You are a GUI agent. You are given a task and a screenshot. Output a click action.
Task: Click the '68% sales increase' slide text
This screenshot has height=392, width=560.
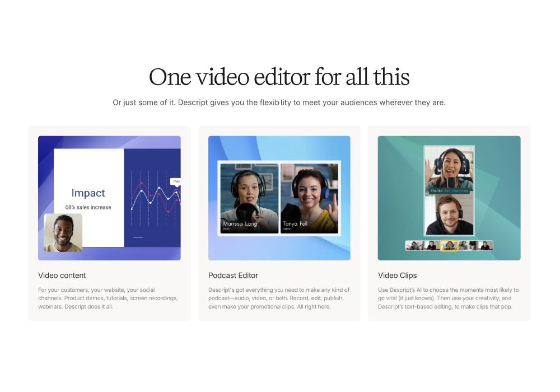[88, 207]
